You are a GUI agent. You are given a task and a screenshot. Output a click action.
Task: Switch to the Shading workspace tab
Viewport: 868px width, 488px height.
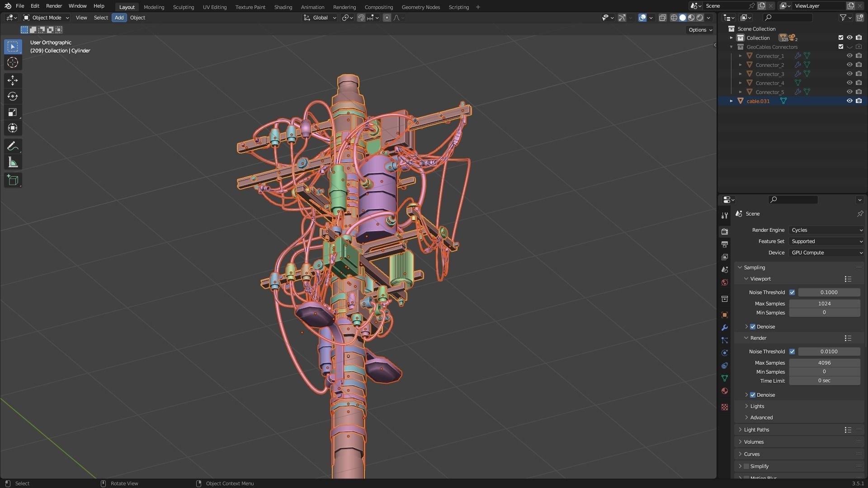[283, 7]
